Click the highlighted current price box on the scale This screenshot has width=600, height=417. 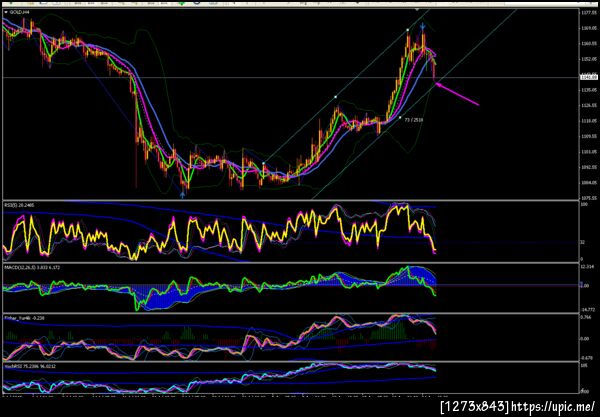589,77
